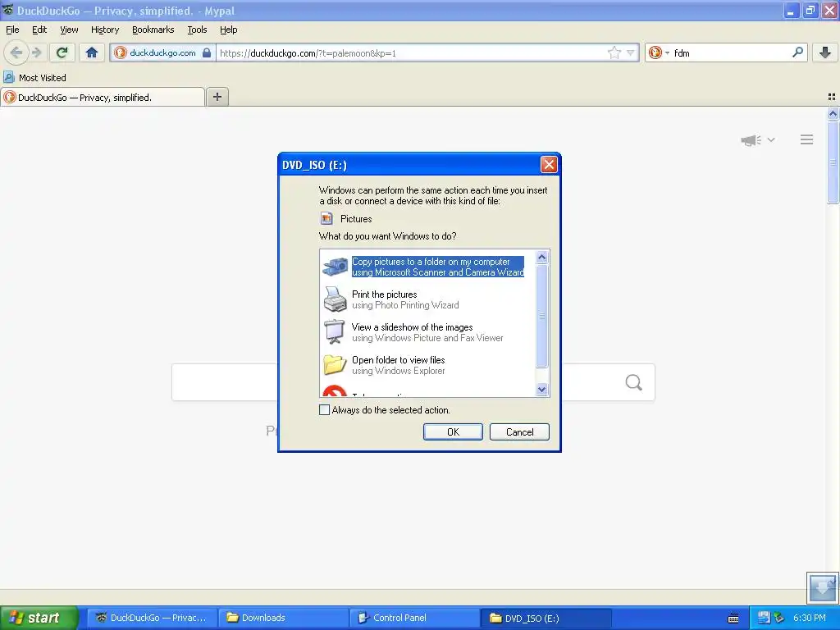This screenshot has width=840, height=630.
Task: Click the printer icon in action list
Action: click(336, 299)
